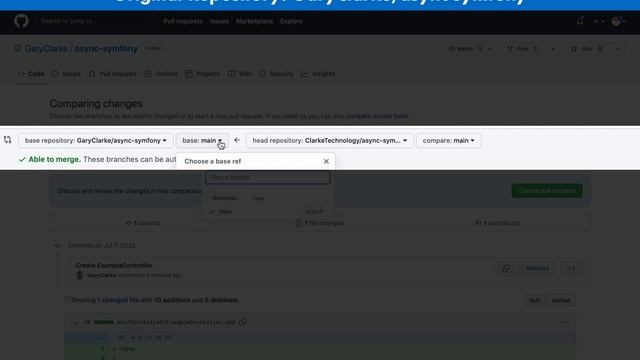Viewport: 640px width, 360px height.
Task: Star the repository
Action: pos(587,49)
